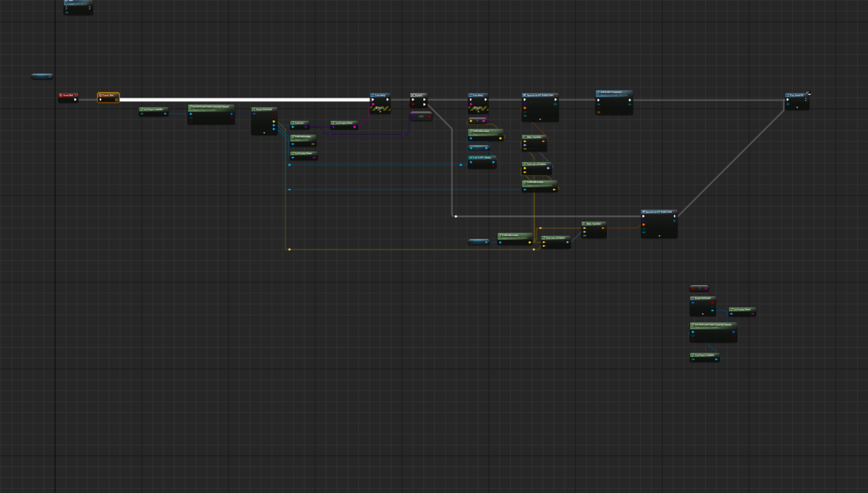Select the Print String node feeding Branch
The image size is (868, 493).
pyautogui.click(x=380, y=103)
